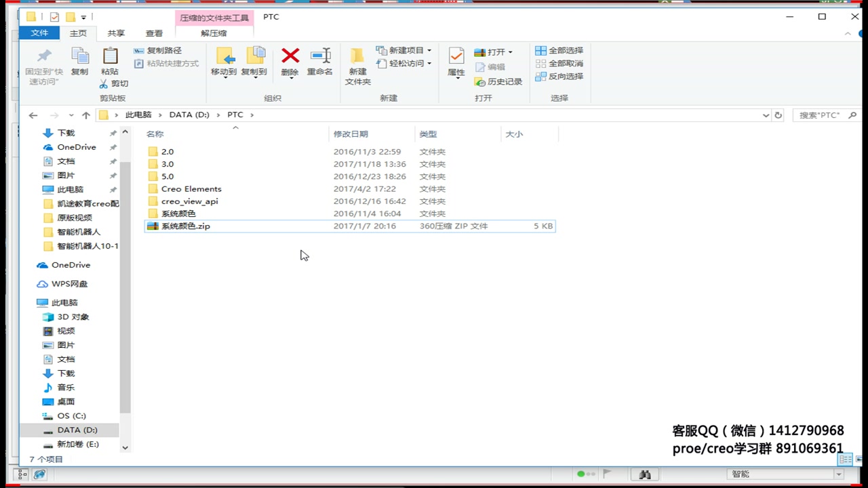Viewport: 868px width, 488px height.
Task: Switch to the 共享 (Share) tab
Action: (116, 33)
